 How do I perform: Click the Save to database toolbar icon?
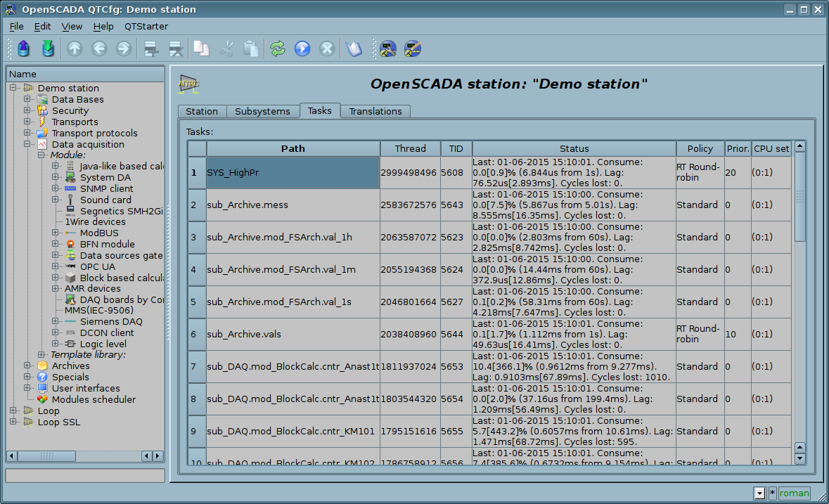(48, 49)
